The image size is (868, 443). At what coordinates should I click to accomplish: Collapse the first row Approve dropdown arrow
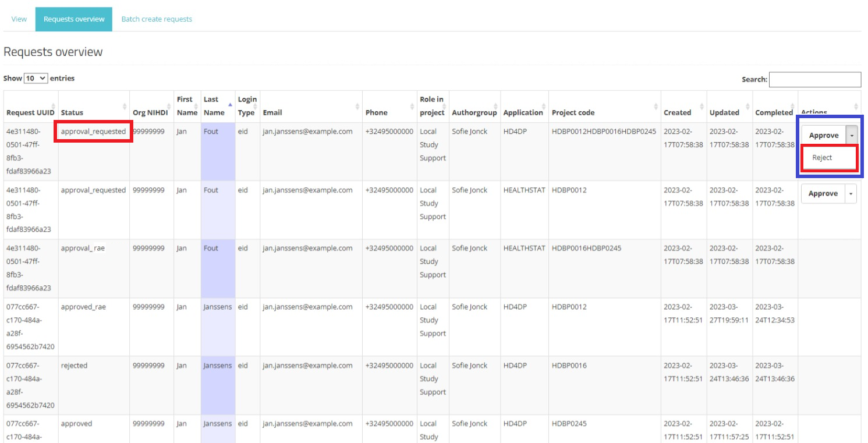coord(851,135)
